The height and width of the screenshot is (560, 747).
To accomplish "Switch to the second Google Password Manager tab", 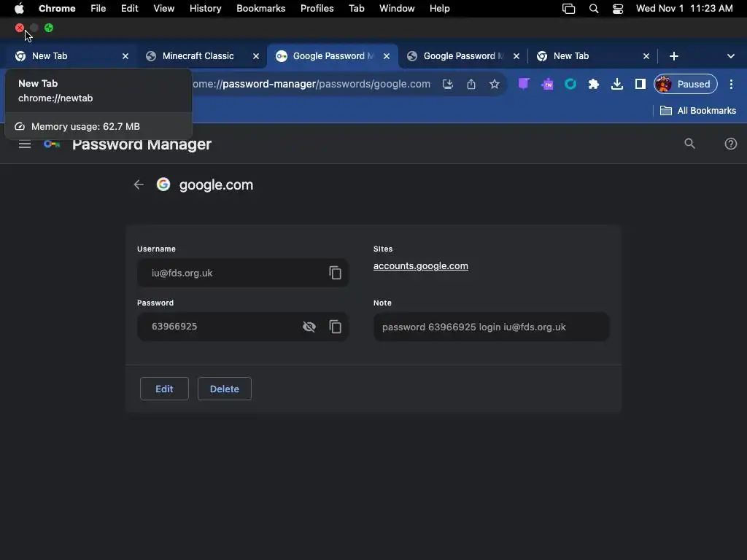I will 462,56.
